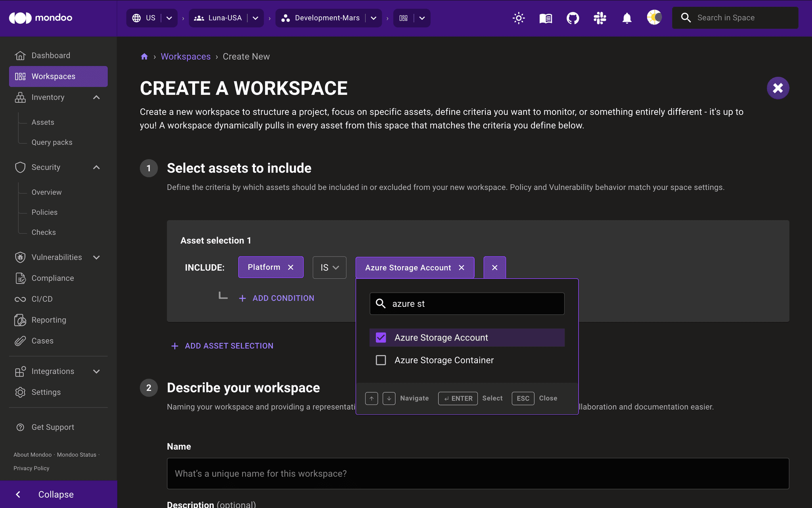Switch to dark/light theme via sun icon

[519, 18]
